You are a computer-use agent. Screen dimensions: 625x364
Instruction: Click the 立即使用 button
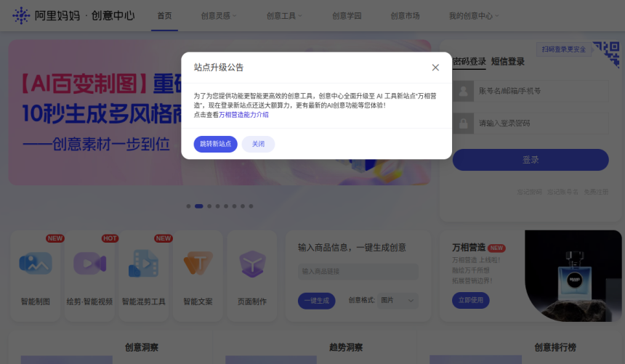point(471,300)
